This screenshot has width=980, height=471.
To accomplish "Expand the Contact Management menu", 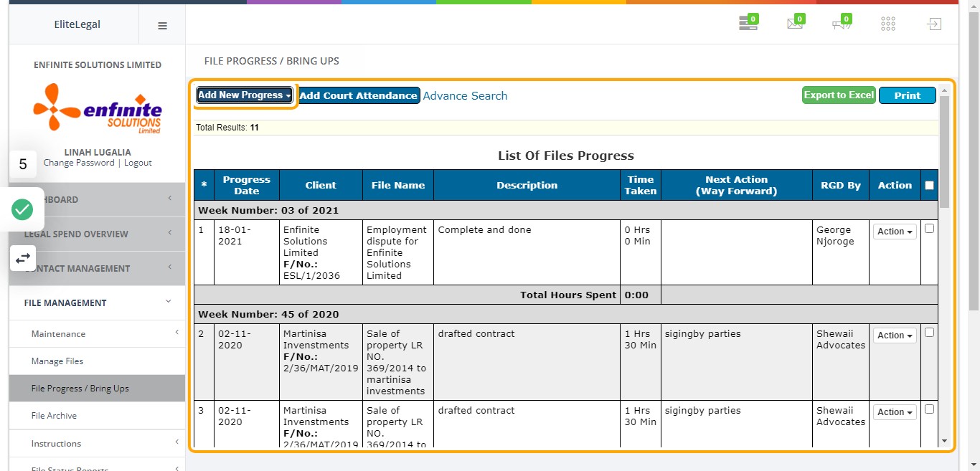I will [97, 268].
